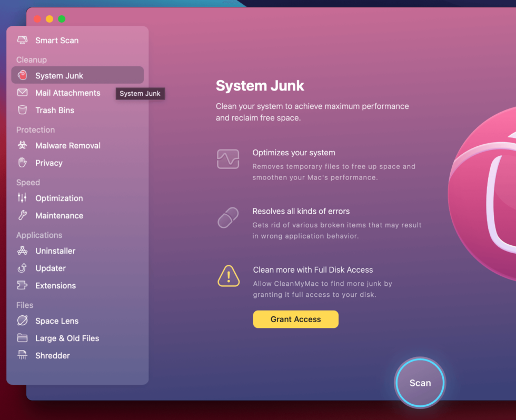
Task: Start scanning with the Scan button
Action: point(420,383)
